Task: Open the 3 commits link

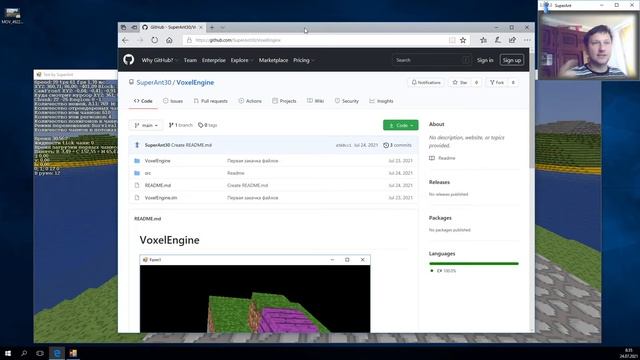Action: (x=397, y=145)
